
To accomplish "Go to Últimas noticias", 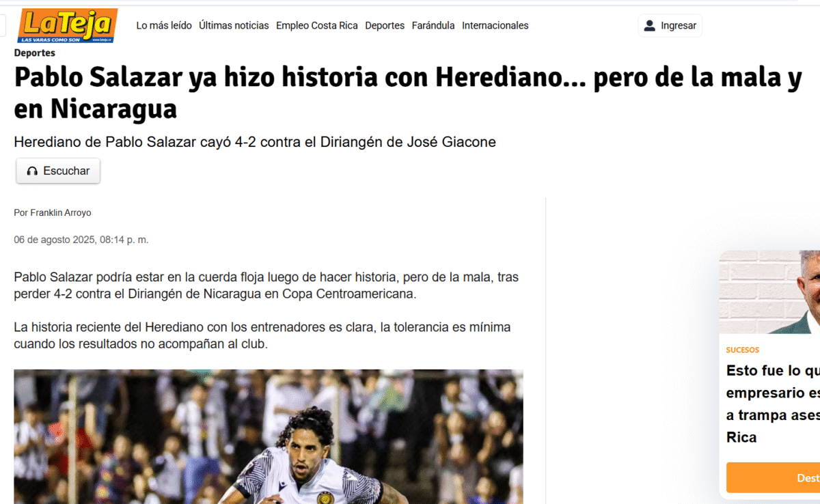I will (x=234, y=25).
